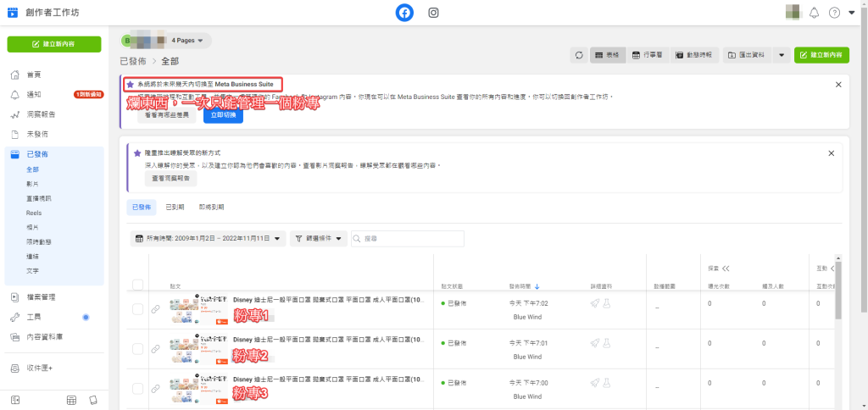This screenshot has height=410, width=868.
Task: Switch to the 已到期 tab
Action: point(175,207)
